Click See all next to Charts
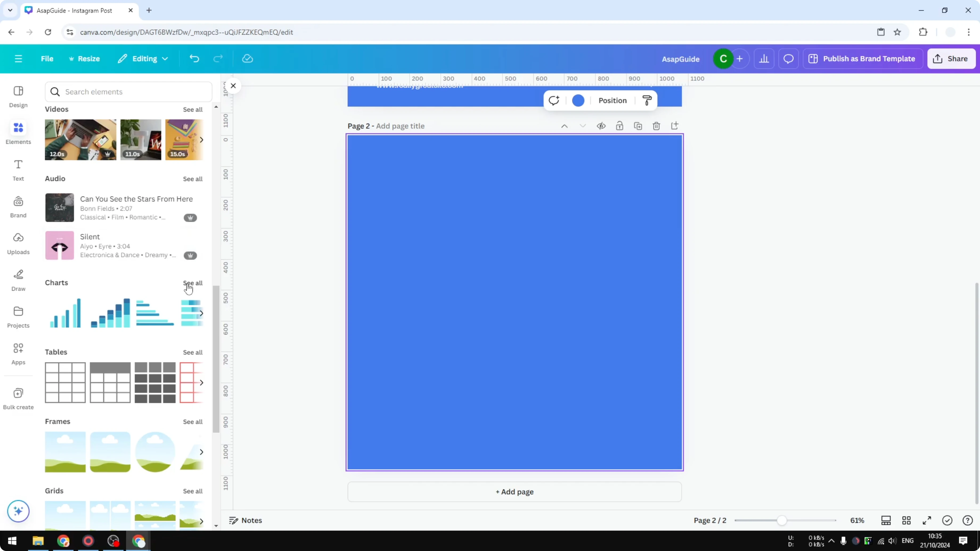 (193, 283)
